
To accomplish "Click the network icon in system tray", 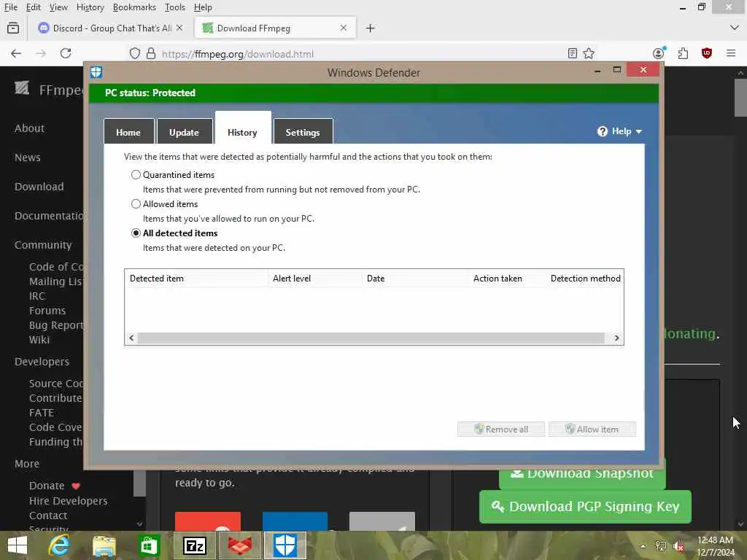I will pyautogui.click(x=661, y=546).
